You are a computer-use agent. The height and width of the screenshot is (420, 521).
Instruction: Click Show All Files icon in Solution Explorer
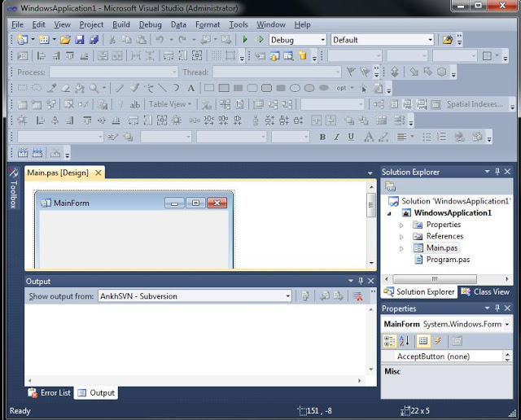391,186
